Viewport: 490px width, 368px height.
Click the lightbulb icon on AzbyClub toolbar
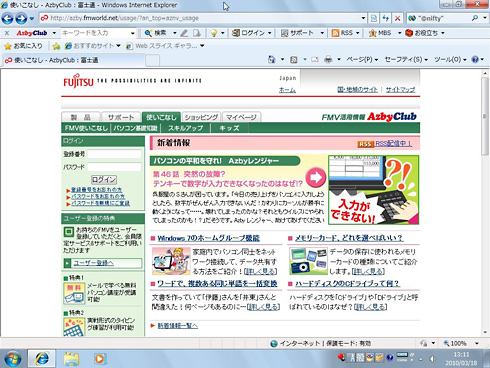pos(214,33)
